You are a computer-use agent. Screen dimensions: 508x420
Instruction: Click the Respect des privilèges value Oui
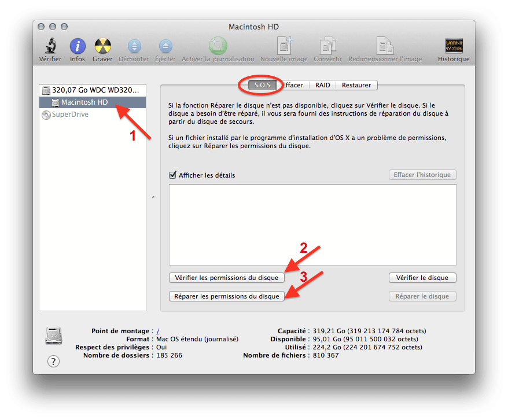(x=161, y=347)
